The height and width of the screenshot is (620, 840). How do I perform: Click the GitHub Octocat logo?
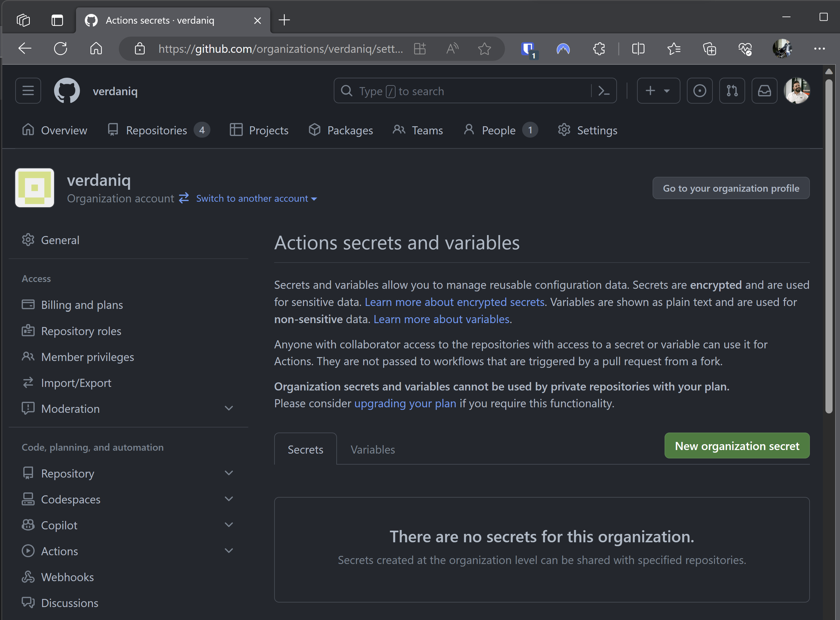67,91
